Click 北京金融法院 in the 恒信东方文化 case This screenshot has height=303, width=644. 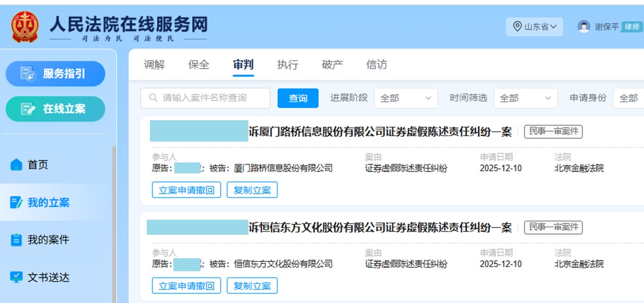click(579, 264)
